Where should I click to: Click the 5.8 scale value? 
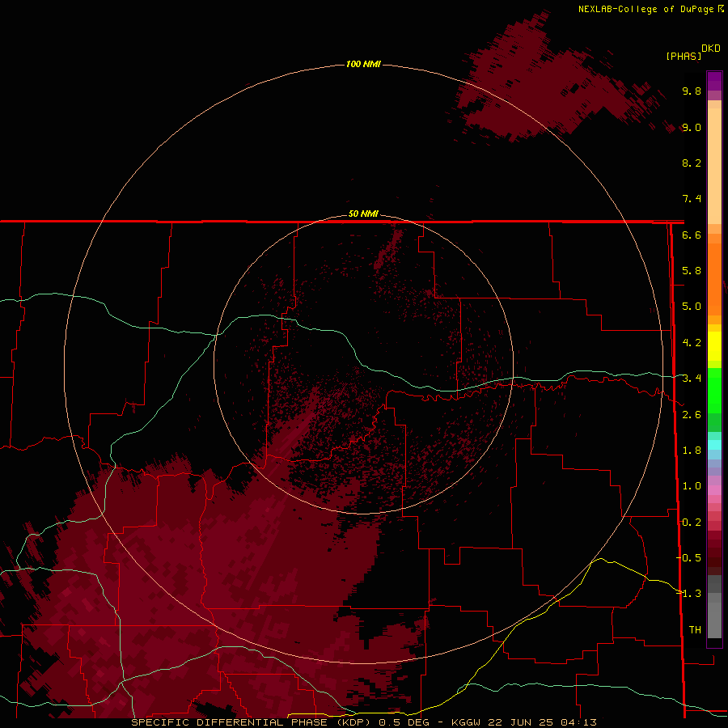(692, 271)
